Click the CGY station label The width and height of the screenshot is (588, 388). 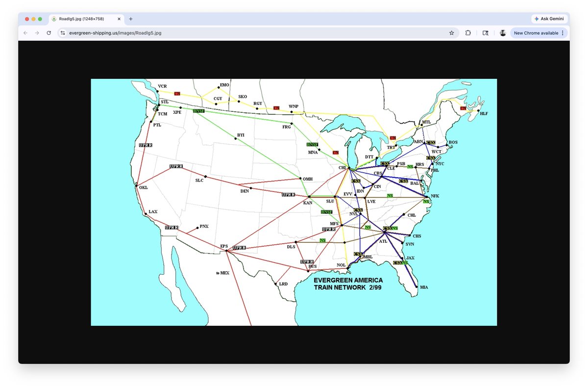pos(218,99)
